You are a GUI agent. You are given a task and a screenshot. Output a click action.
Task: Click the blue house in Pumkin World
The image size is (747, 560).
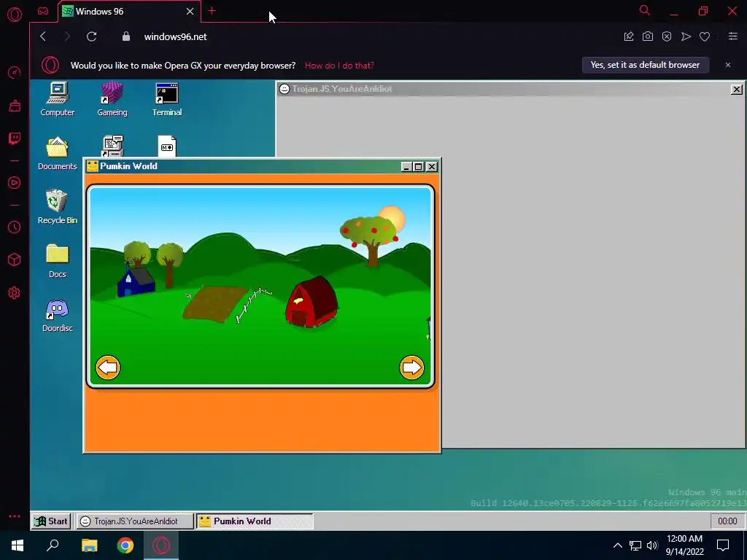pos(136,282)
